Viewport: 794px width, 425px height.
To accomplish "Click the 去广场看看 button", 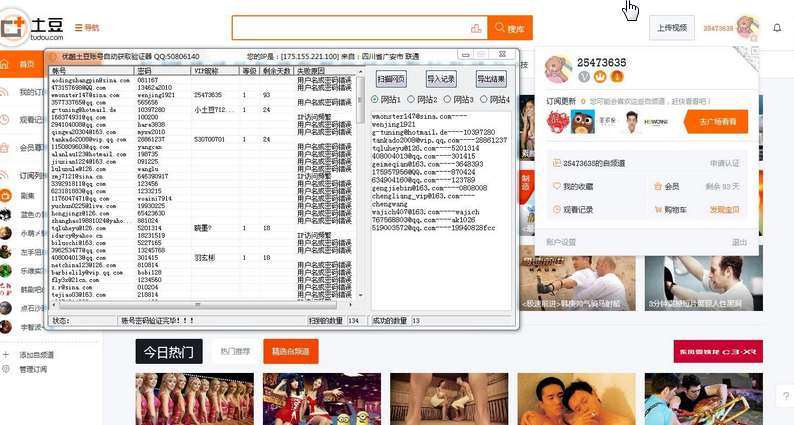I will click(x=716, y=122).
